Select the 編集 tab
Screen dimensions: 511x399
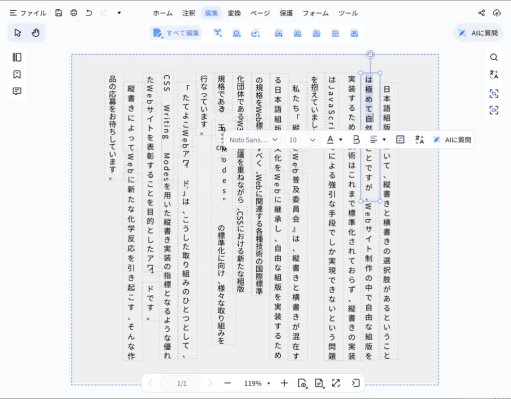211,13
